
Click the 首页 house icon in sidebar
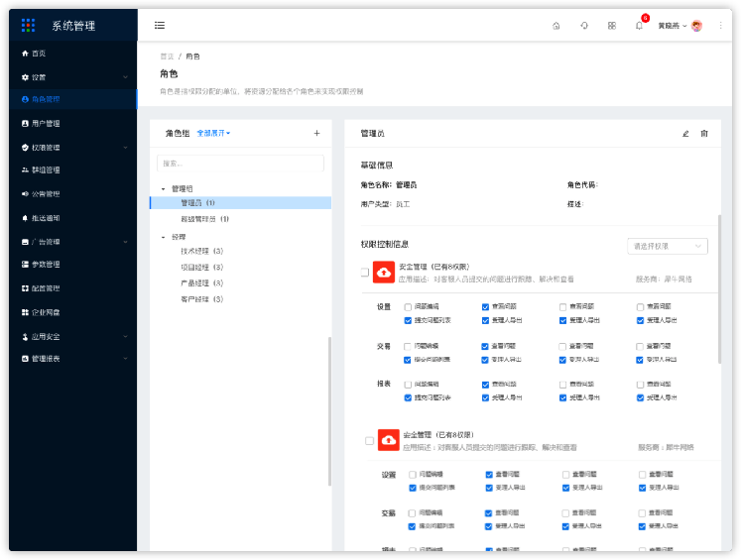25,54
